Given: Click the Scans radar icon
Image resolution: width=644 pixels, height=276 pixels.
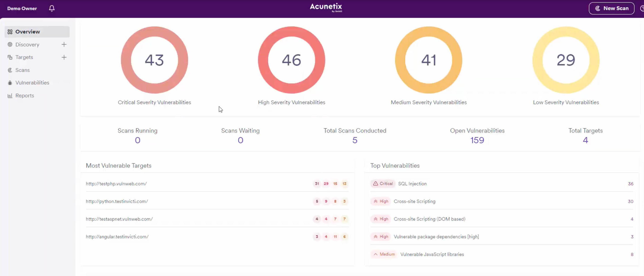Looking at the screenshot, I should [10, 70].
